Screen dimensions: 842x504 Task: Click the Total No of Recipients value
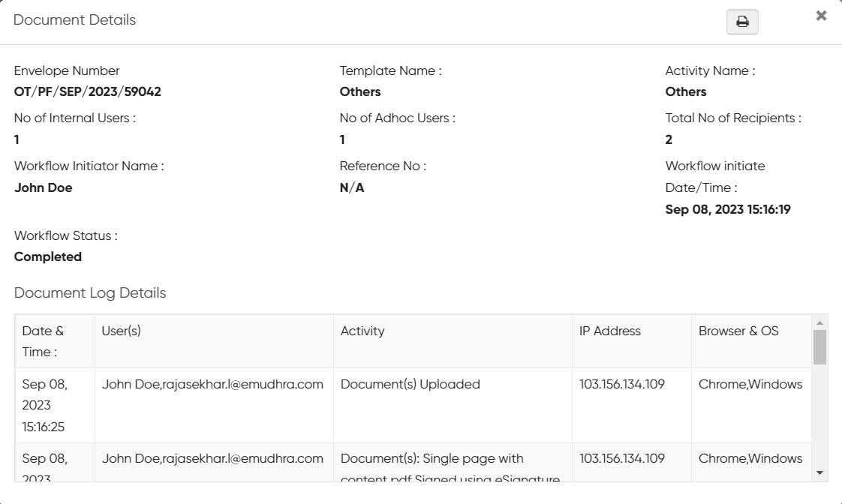point(669,139)
